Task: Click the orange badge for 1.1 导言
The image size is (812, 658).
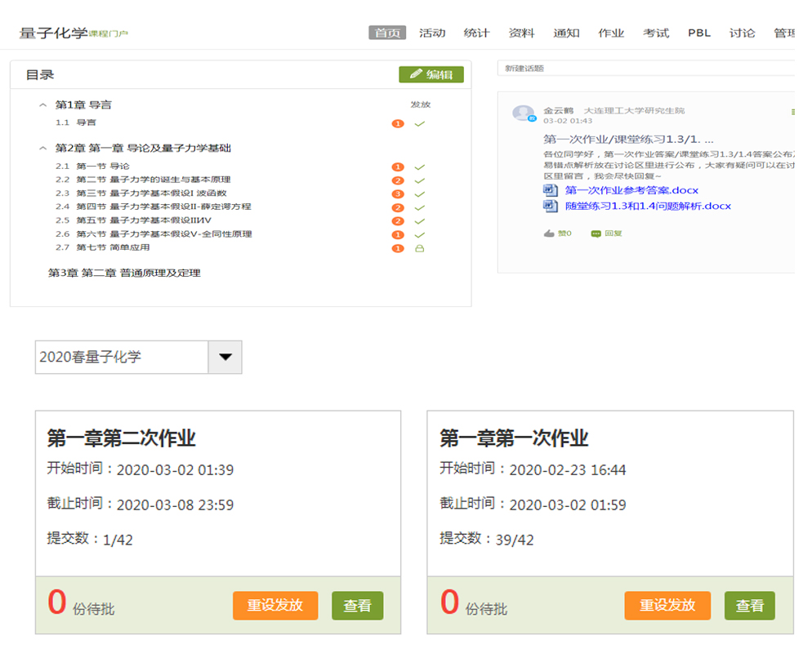Action: pos(398,124)
